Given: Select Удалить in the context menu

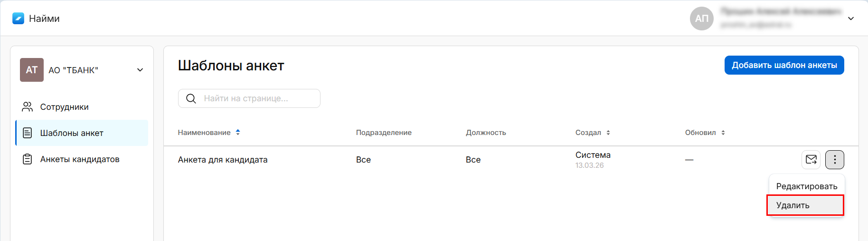Looking at the screenshot, I should point(805,205).
